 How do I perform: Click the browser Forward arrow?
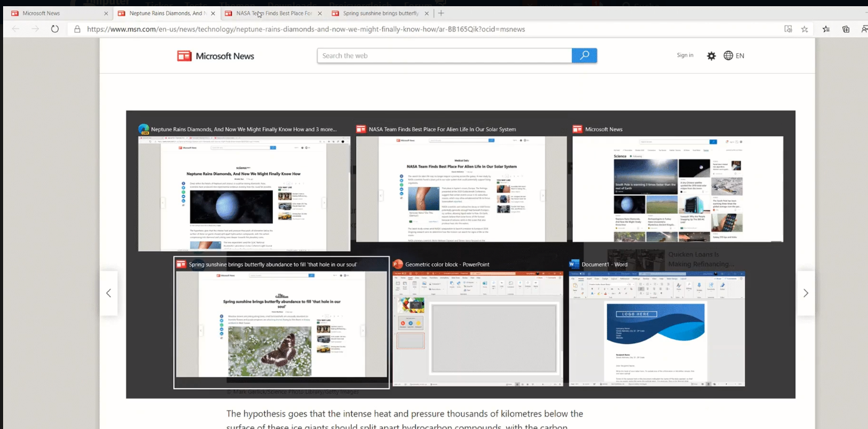pos(35,29)
